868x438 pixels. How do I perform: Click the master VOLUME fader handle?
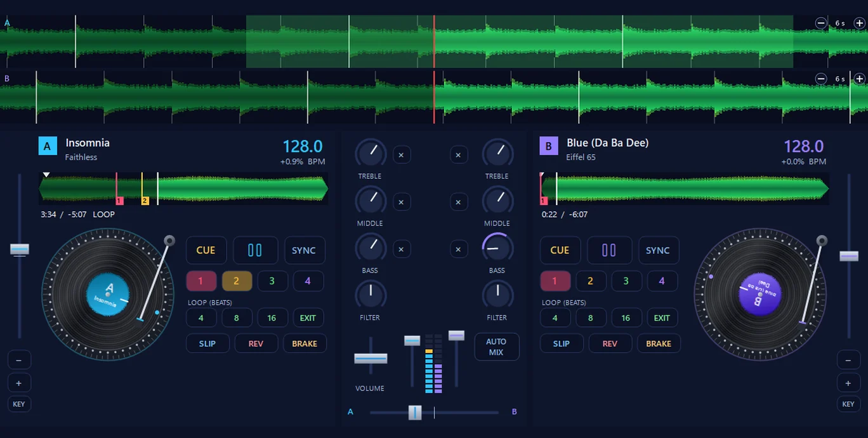371,359
